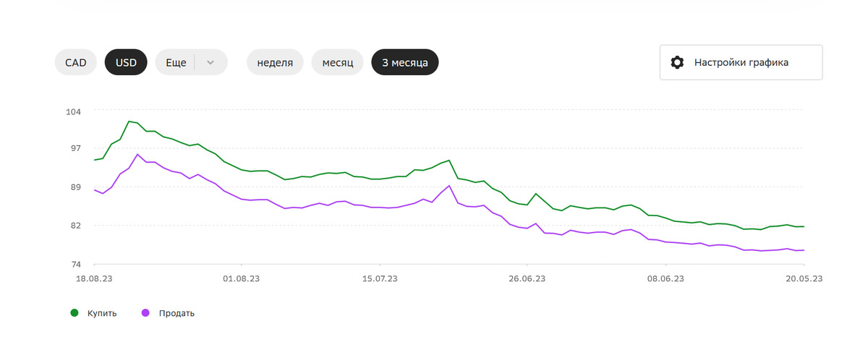This screenshot has width=868, height=363.
Task: Click the 08.06.23 date axis label
Action: pyautogui.click(x=665, y=278)
